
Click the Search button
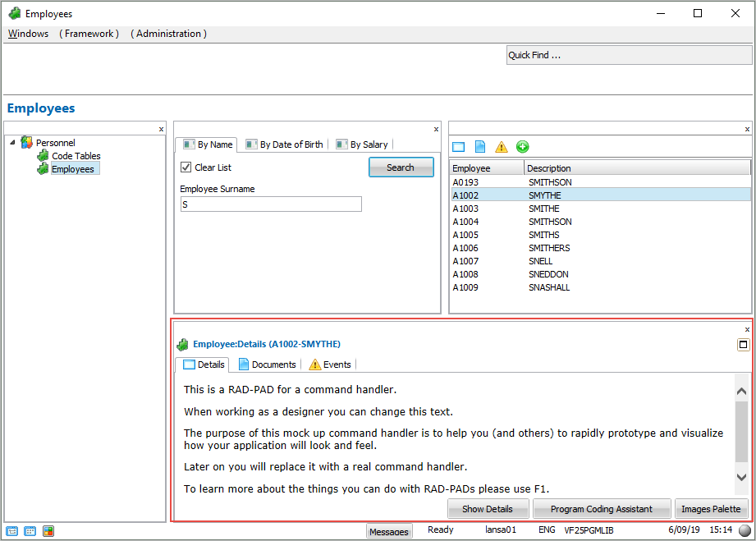tap(401, 167)
